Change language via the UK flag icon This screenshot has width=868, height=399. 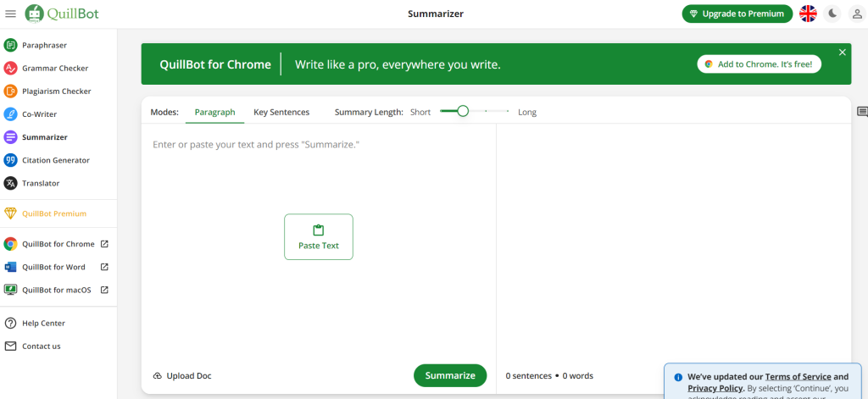(x=808, y=14)
